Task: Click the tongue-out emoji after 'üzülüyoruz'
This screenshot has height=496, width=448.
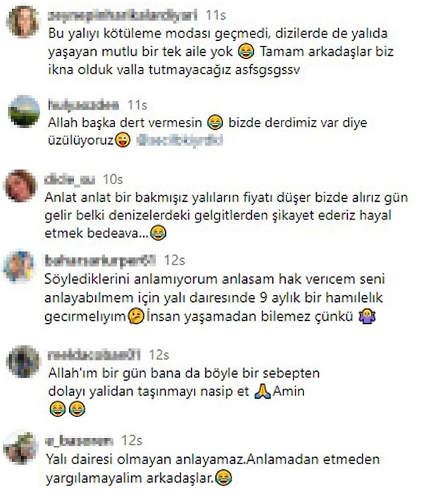Action: 123,140
